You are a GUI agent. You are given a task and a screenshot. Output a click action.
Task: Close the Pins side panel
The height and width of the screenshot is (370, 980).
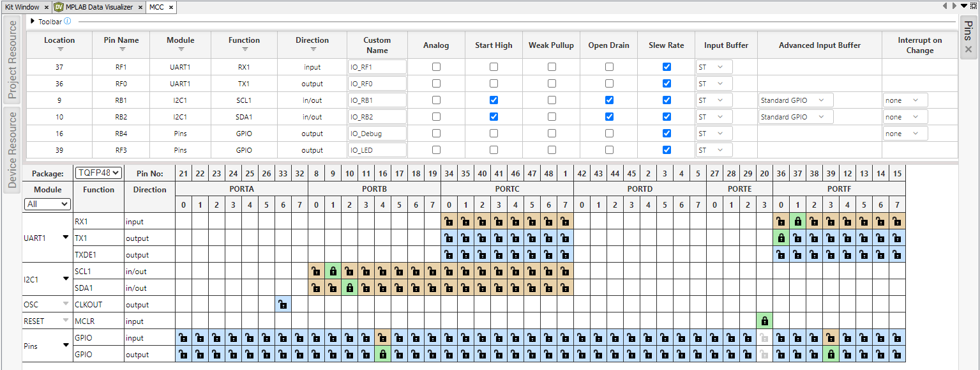[969, 49]
